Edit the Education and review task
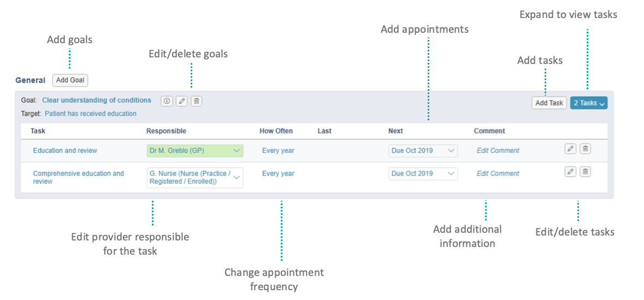This screenshot has height=300, width=644. pyautogui.click(x=570, y=149)
